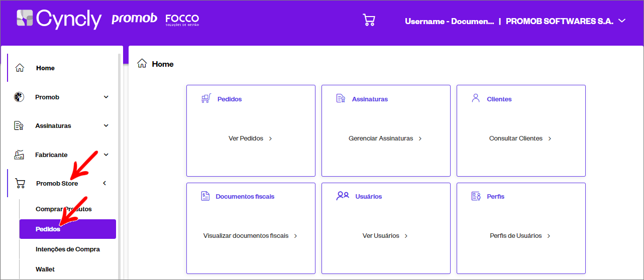Click the Perfis card profile icon
644x280 pixels.
point(476,196)
